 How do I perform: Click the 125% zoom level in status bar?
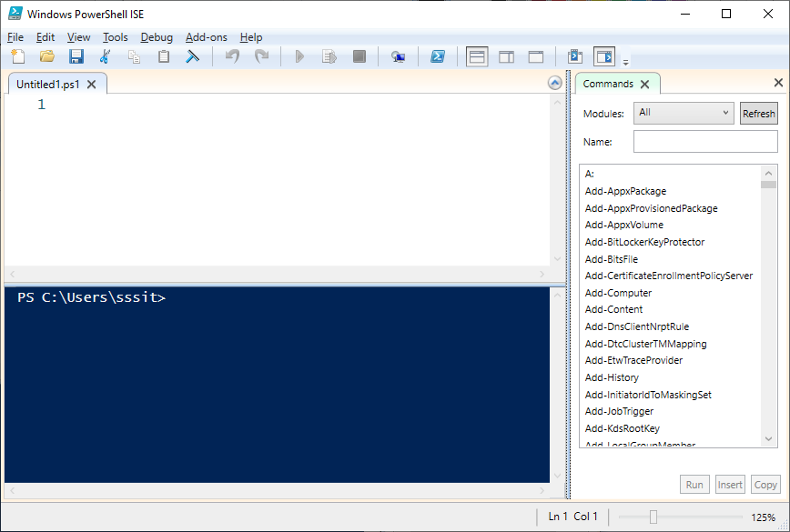coord(763,517)
